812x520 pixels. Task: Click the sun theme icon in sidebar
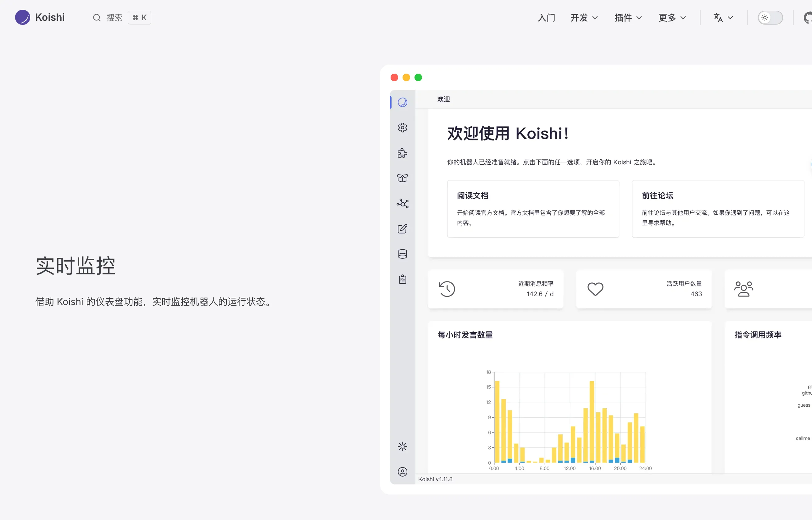pyautogui.click(x=402, y=446)
